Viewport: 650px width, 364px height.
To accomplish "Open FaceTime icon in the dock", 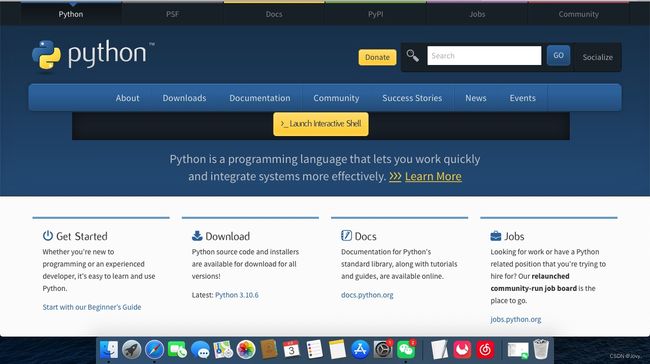I will (x=177, y=349).
